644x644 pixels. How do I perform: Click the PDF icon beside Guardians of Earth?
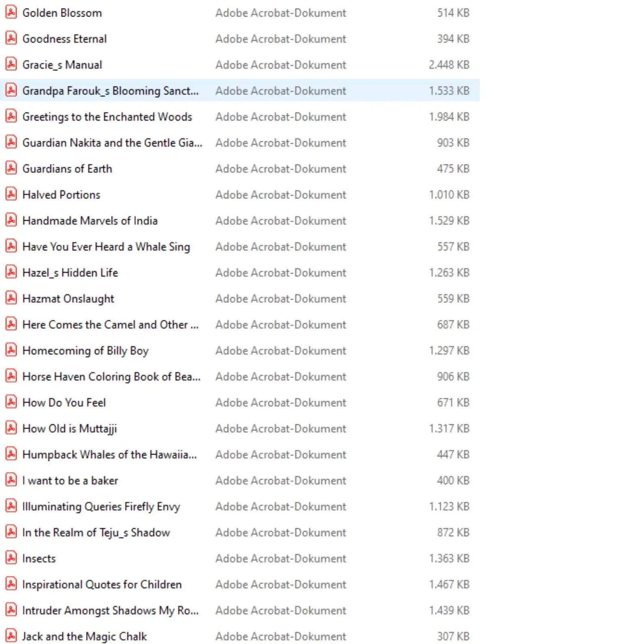tap(11, 168)
